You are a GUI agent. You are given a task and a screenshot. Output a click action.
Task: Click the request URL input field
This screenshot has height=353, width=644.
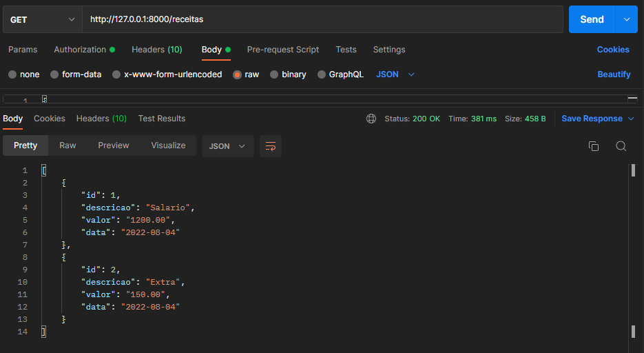pyautogui.click(x=322, y=19)
